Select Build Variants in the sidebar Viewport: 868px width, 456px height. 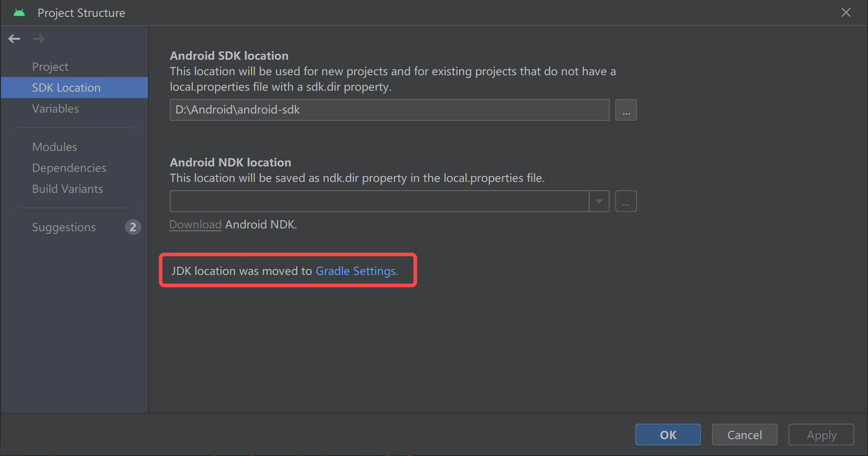pyautogui.click(x=68, y=189)
